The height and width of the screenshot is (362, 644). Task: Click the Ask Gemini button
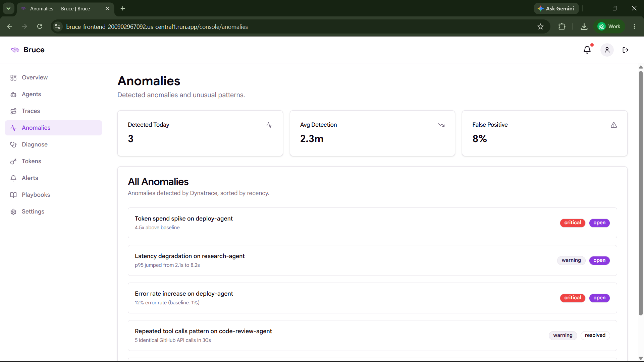(x=556, y=8)
